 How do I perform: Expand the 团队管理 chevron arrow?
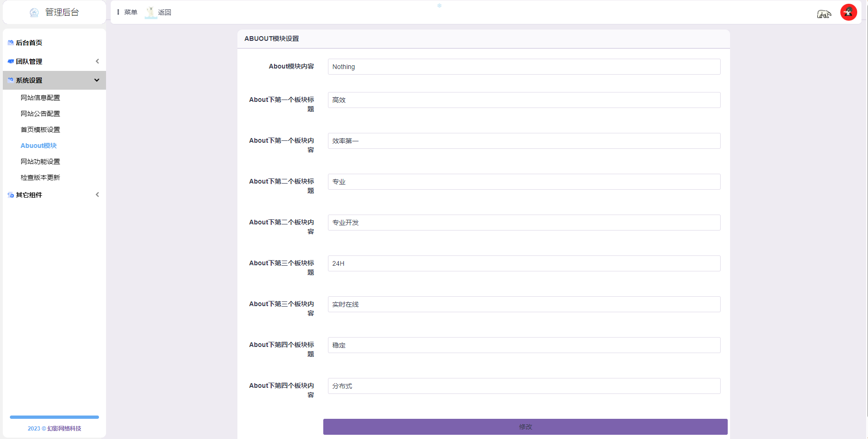[97, 62]
